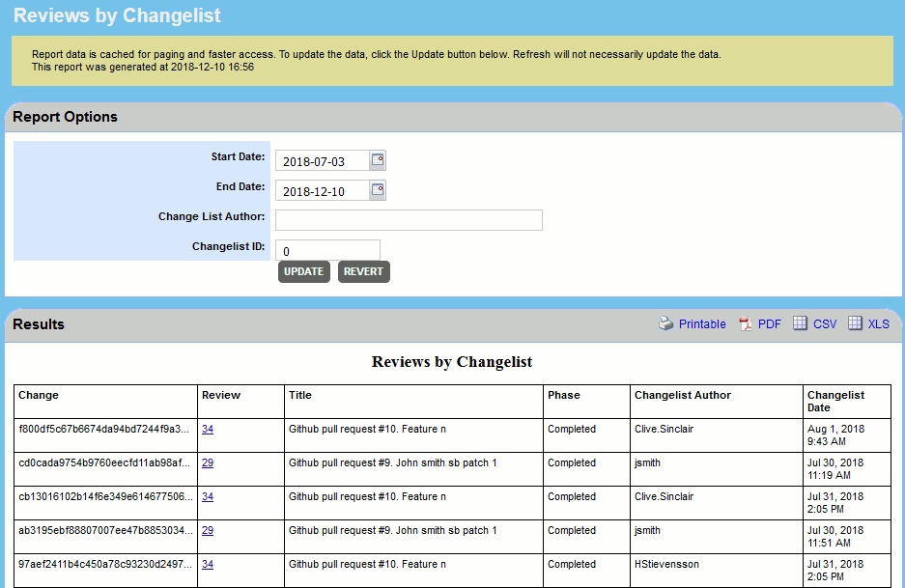Click the printer icon beside Printable
905x588 pixels.
(665, 323)
